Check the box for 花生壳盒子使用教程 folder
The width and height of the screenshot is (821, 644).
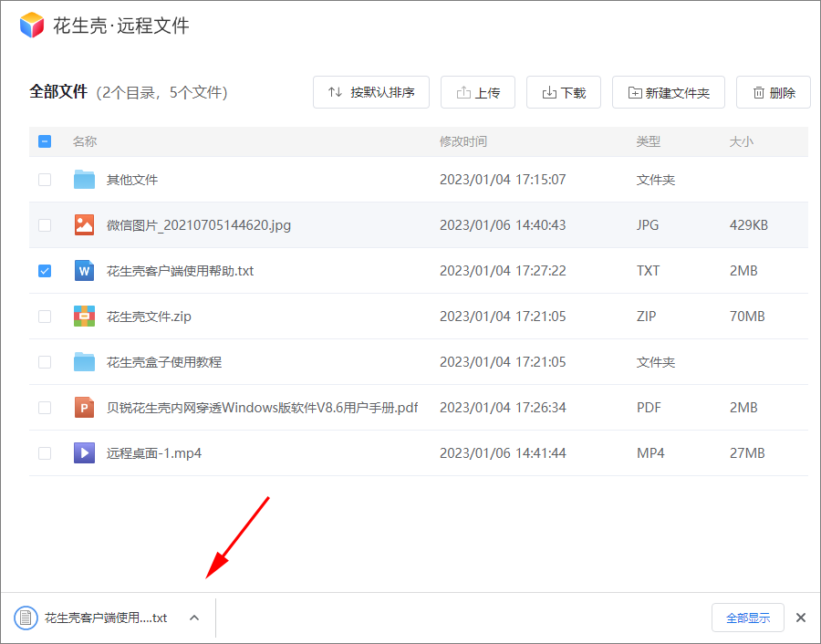[45, 362]
